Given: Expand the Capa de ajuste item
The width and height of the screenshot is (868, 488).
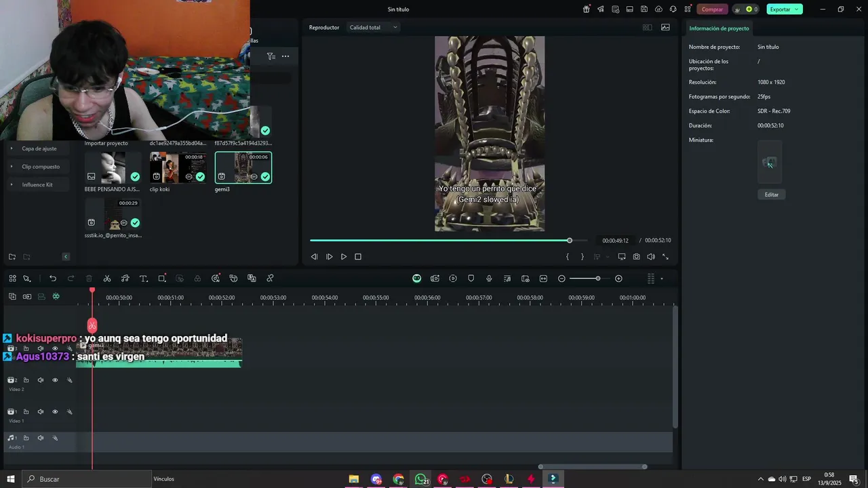Looking at the screenshot, I should point(11,148).
